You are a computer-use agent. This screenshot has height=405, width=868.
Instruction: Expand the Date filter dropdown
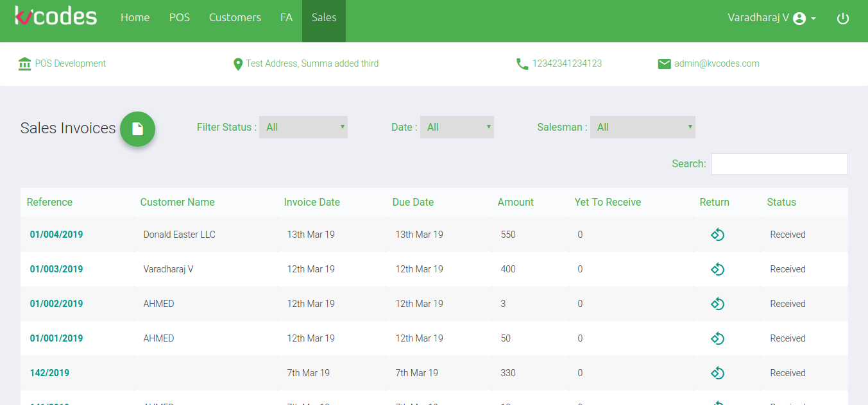tap(457, 127)
